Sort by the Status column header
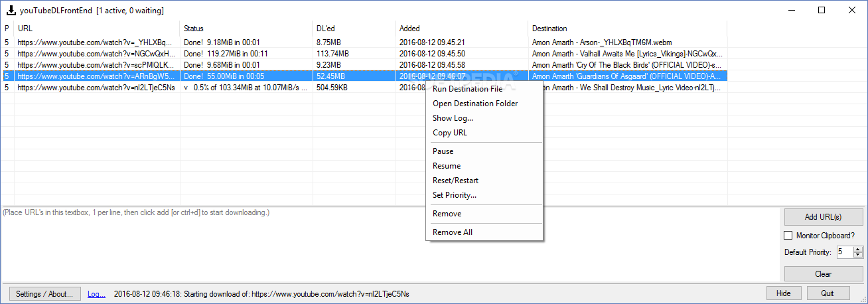The image size is (868, 304). pos(246,29)
